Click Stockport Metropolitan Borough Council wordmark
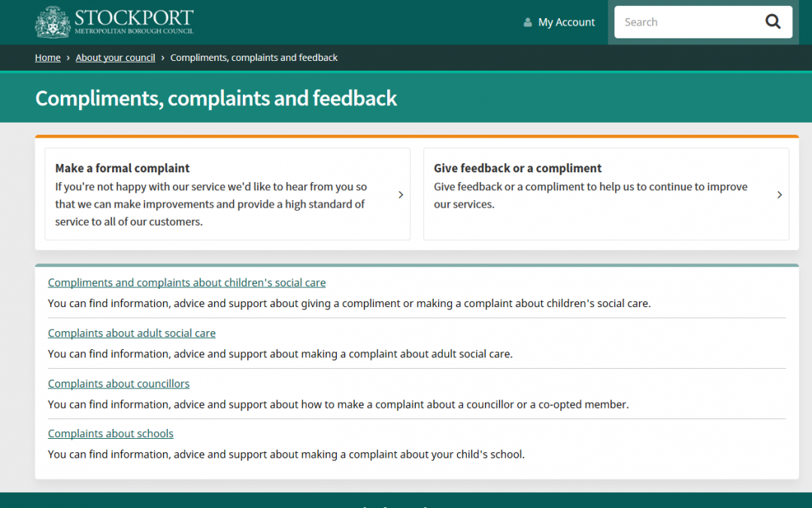Image resolution: width=812 pixels, height=508 pixels. pos(134,22)
